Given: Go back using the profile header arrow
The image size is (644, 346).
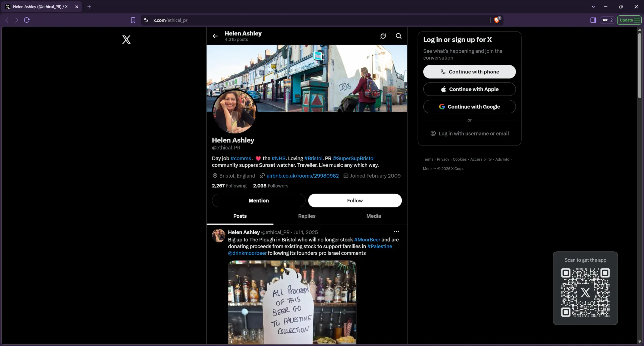Looking at the screenshot, I should click(x=215, y=36).
